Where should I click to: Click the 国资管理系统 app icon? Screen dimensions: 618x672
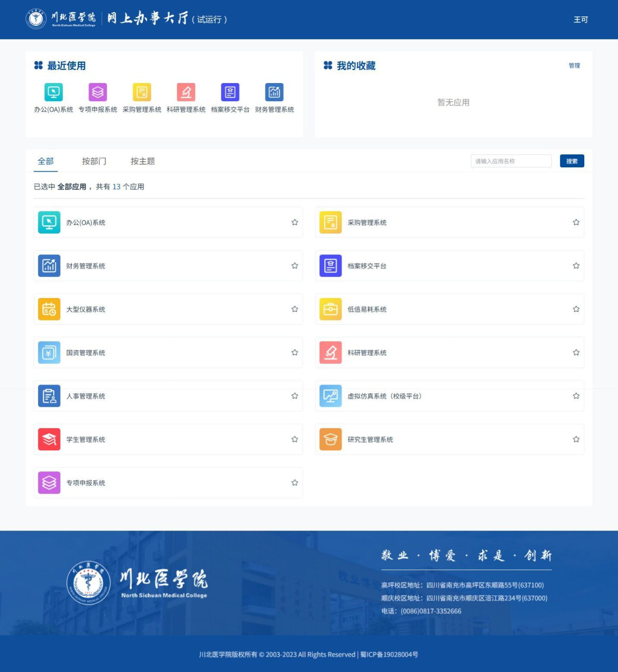click(49, 352)
